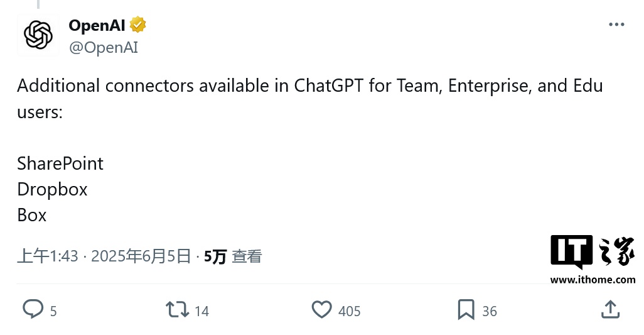Click the repost count 14

[x=201, y=311]
